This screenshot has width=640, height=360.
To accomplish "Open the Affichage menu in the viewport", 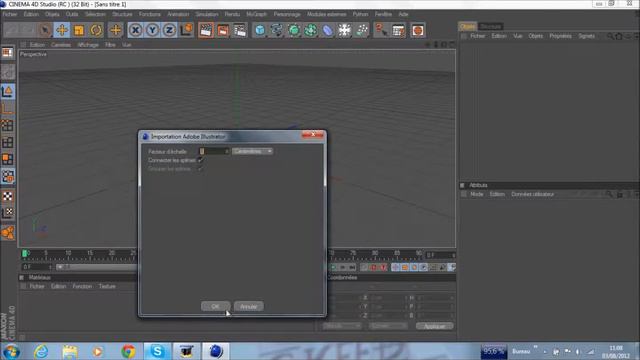I will (88, 45).
